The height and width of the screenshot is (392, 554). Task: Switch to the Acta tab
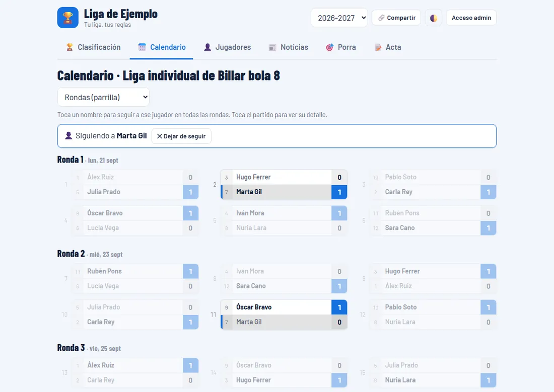[388, 47]
